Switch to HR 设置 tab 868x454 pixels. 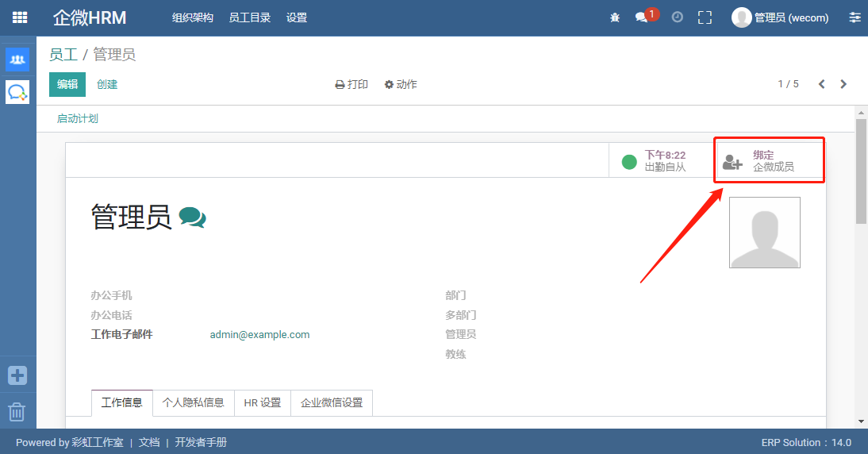pos(263,402)
